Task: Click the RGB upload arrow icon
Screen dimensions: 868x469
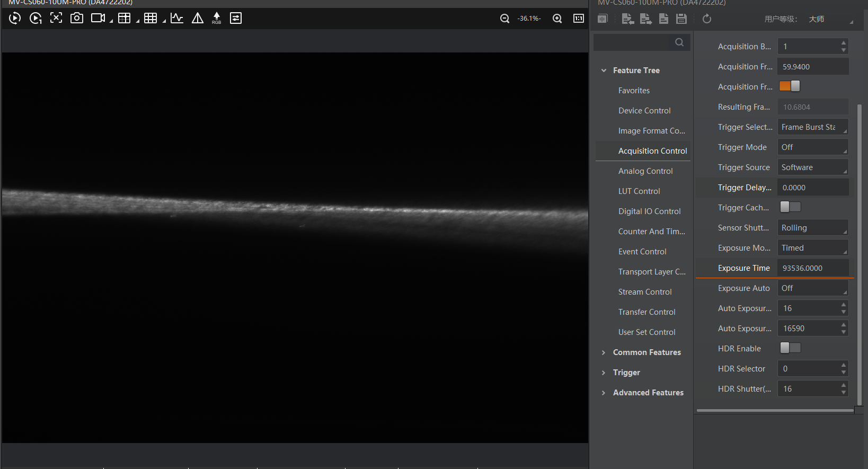Action: click(x=216, y=18)
